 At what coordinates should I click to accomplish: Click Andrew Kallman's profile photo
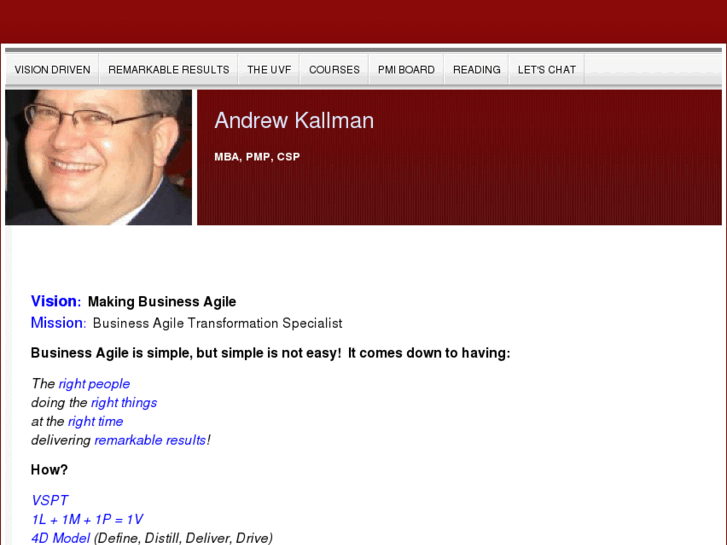[x=98, y=157]
